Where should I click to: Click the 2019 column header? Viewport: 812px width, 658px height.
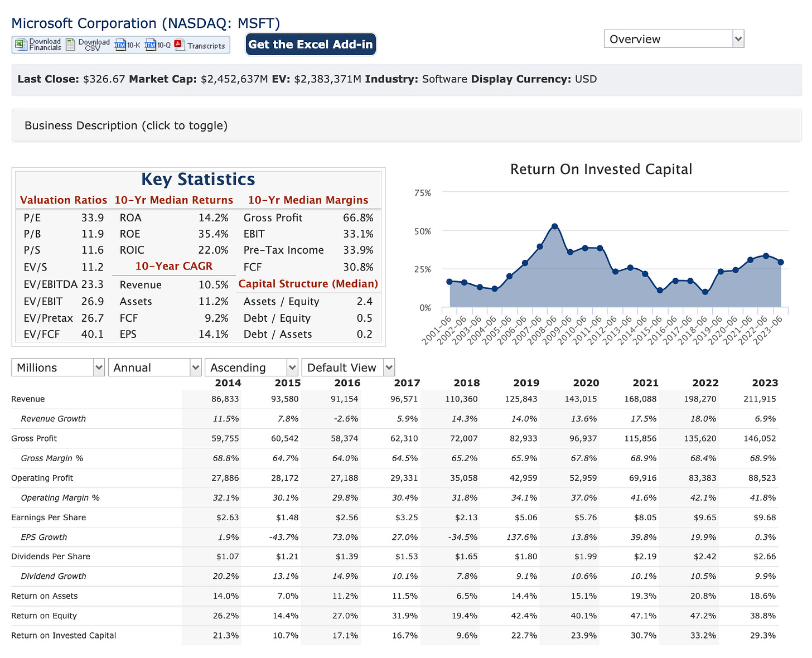[526, 383]
